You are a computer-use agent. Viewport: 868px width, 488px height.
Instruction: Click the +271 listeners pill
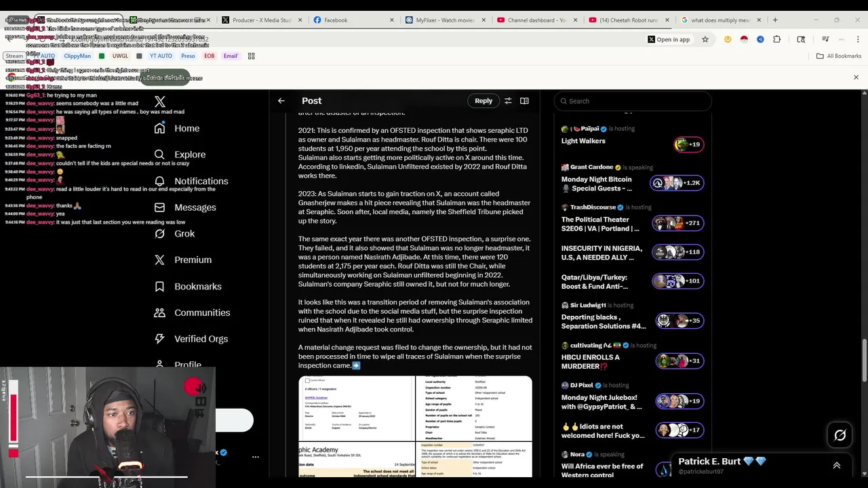(677, 223)
